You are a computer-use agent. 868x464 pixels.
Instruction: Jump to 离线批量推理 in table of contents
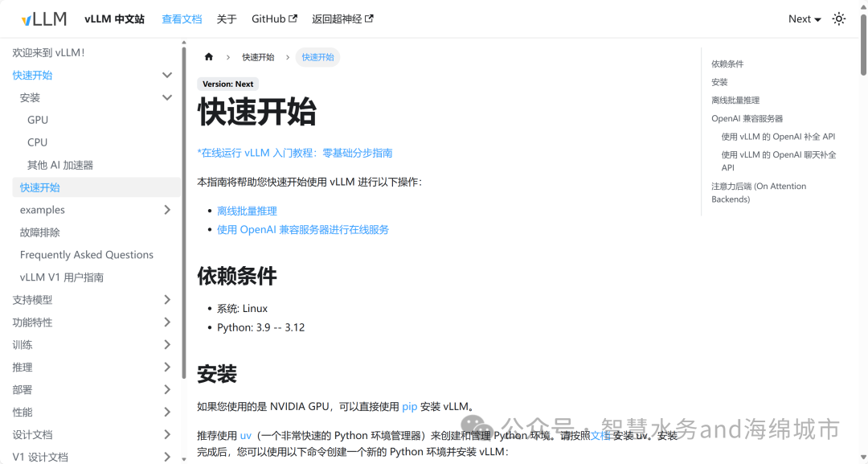pos(735,101)
